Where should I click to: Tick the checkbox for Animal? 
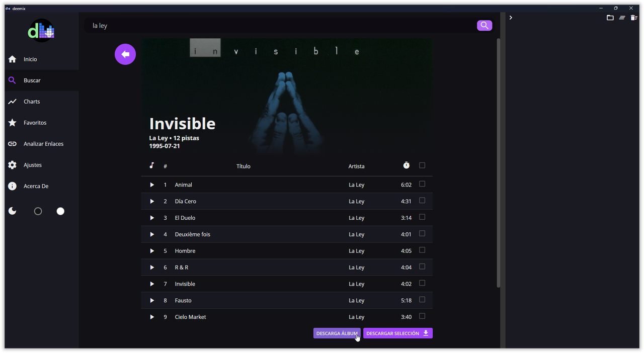422,184
